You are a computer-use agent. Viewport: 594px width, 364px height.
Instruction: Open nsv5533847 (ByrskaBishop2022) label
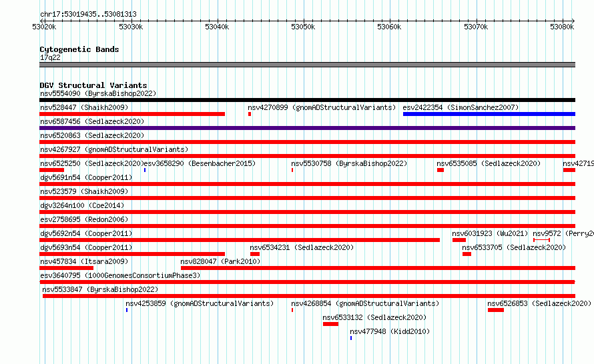(x=100, y=289)
